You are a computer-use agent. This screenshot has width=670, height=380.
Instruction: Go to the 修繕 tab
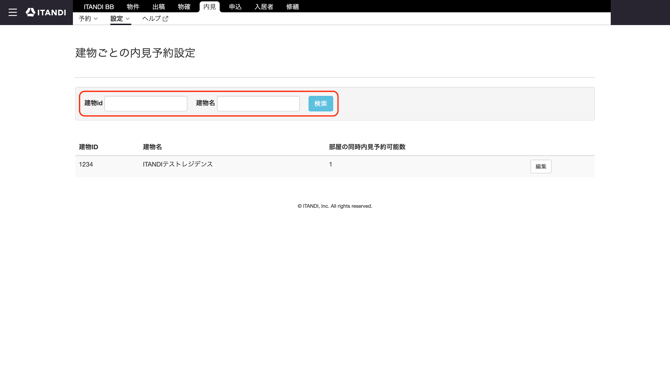(293, 7)
